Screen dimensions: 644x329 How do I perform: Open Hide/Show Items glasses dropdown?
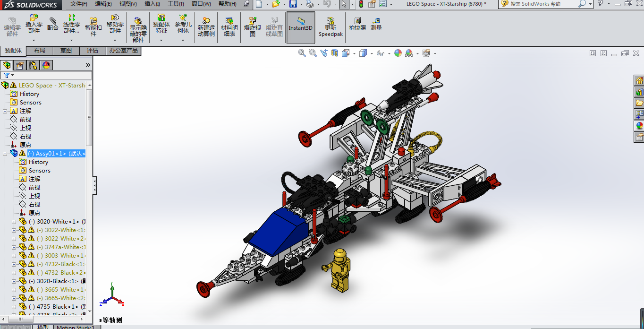390,53
